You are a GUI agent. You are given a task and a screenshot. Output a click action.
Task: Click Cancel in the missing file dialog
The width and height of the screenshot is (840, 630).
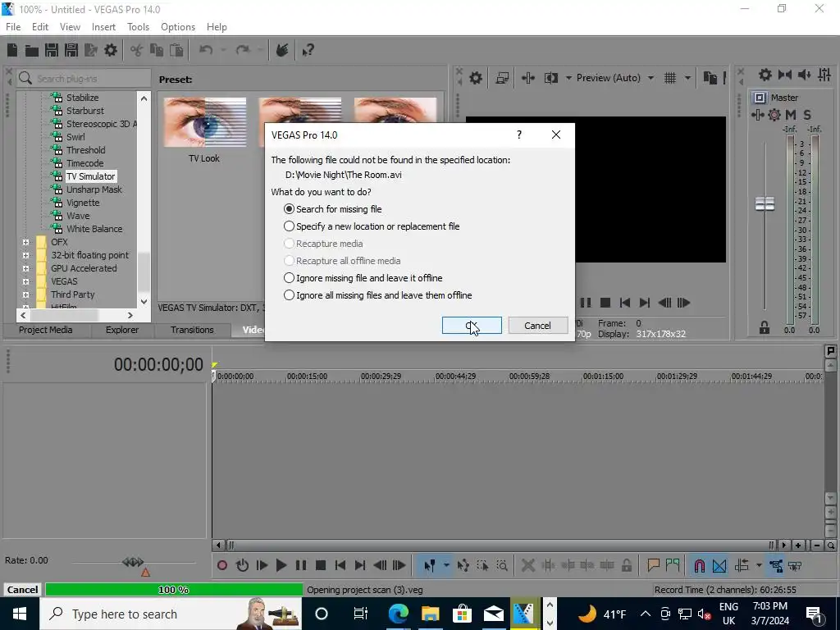538,325
